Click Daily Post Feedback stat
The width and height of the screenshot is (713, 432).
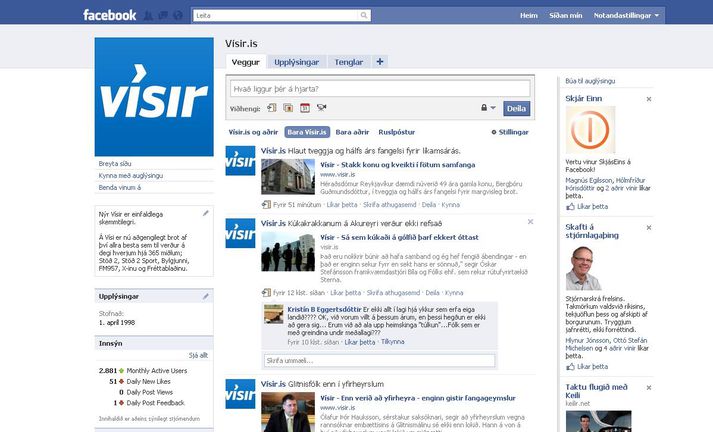point(149,403)
